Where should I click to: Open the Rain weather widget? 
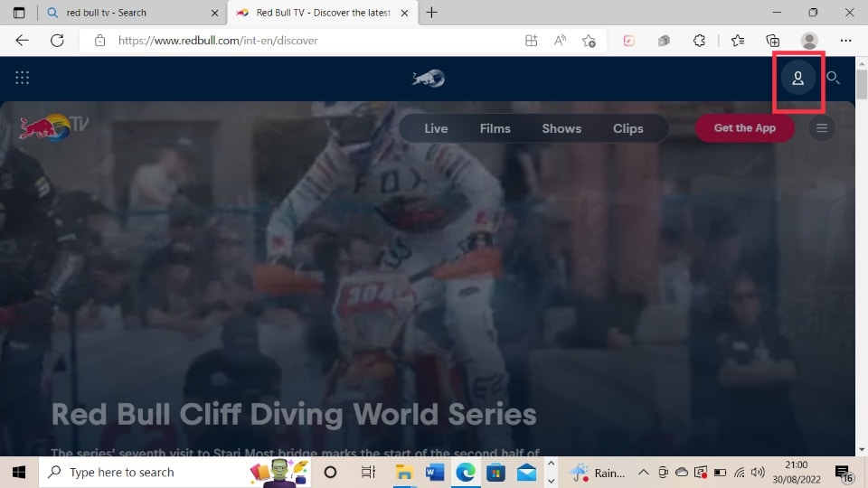coord(598,473)
